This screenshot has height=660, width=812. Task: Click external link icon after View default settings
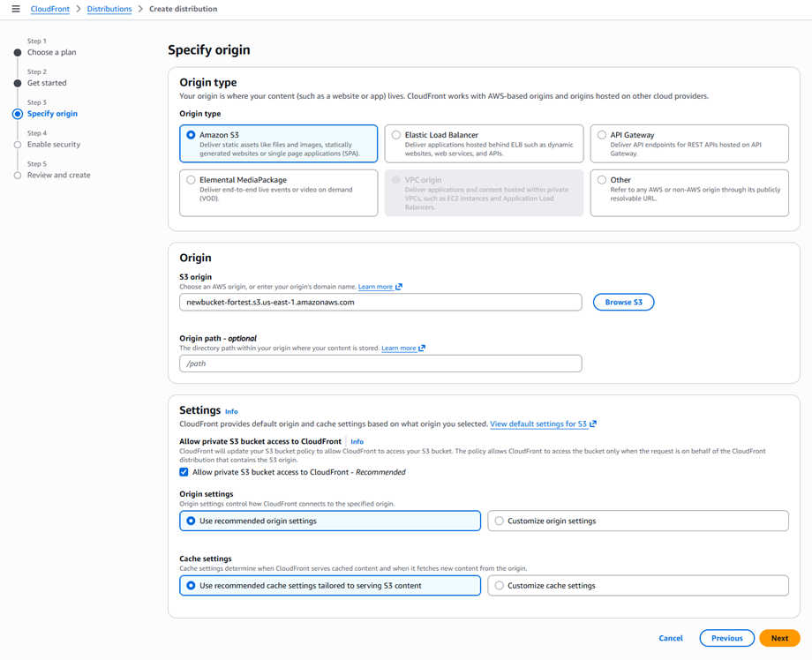(x=593, y=424)
